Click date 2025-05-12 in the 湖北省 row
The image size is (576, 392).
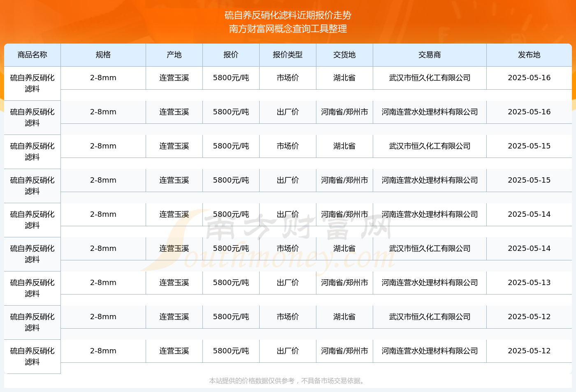coord(529,317)
